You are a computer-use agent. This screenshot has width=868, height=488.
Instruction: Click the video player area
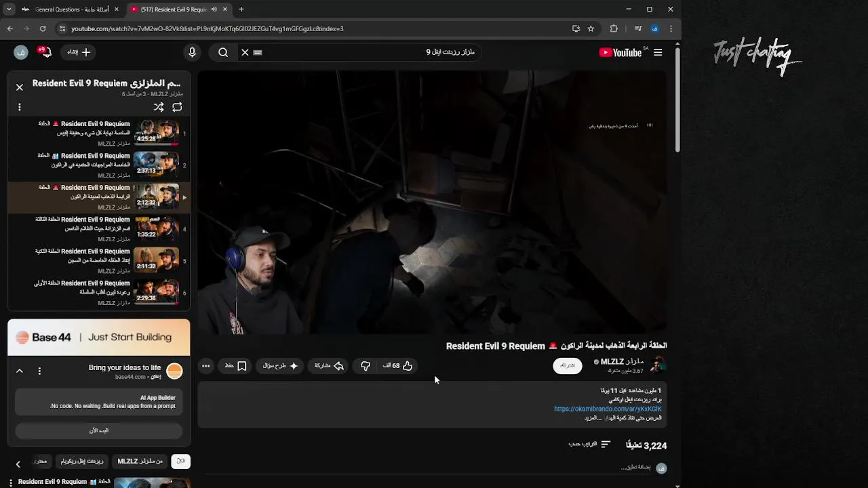coord(433,203)
